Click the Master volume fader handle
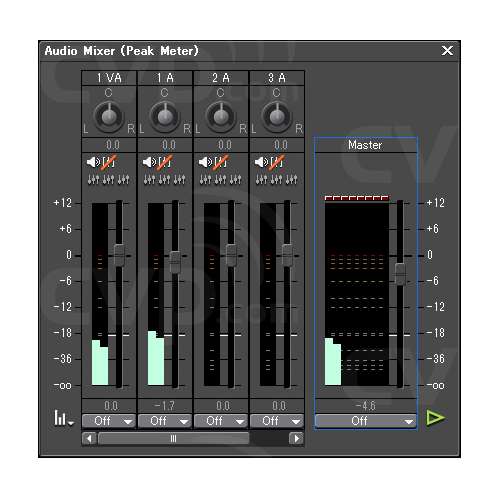500x500 pixels. pyautogui.click(x=400, y=274)
